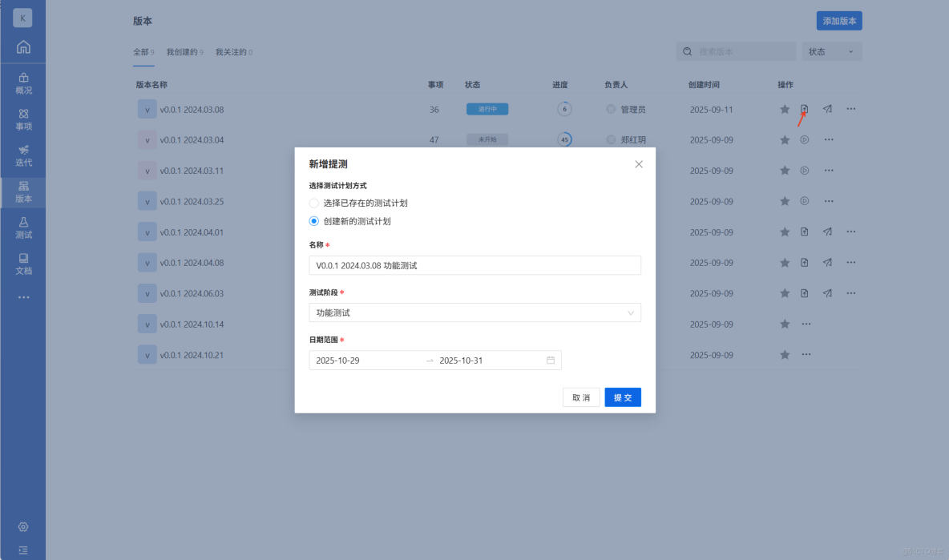
Task: Open the settings gear at sidebar bottom
Action: coord(23,527)
